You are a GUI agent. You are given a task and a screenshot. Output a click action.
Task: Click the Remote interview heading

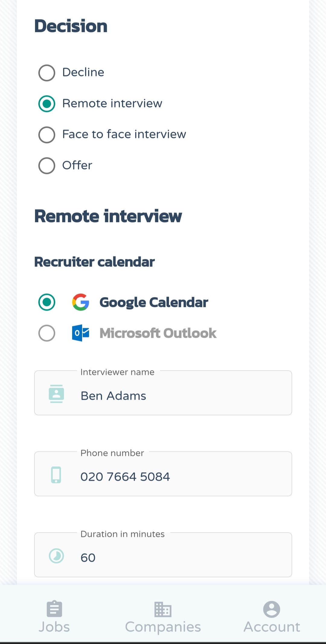coord(108,216)
